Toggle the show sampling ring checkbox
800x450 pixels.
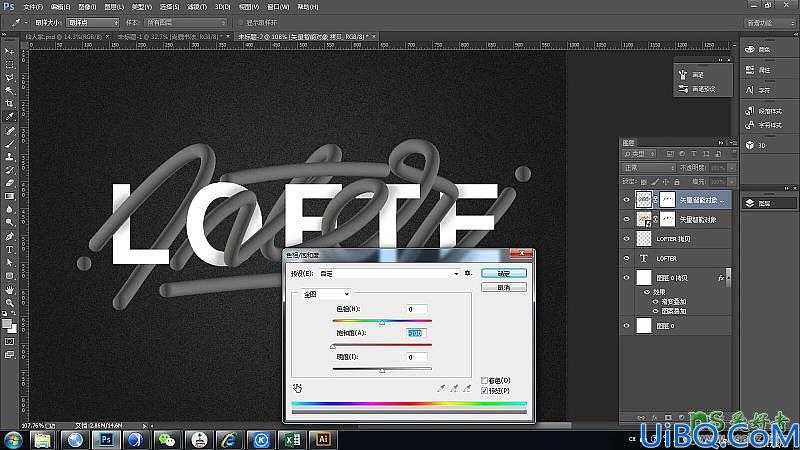tap(241, 23)
